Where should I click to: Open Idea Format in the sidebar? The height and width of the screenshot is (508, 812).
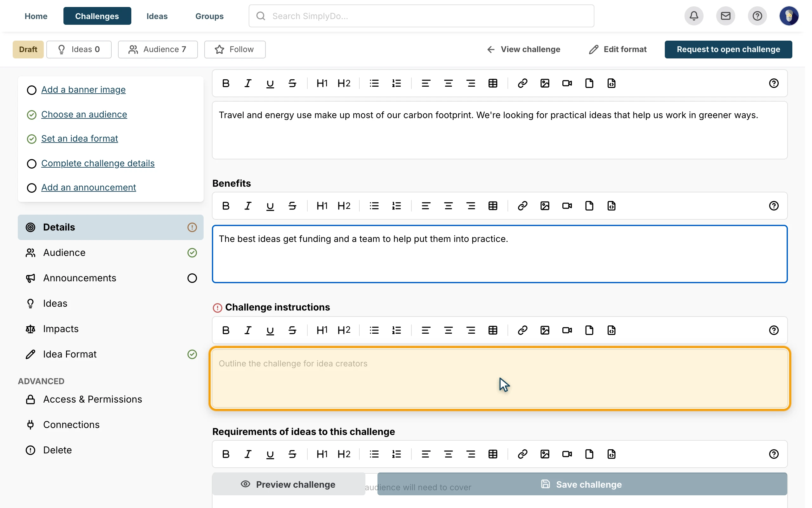point(110,354)
